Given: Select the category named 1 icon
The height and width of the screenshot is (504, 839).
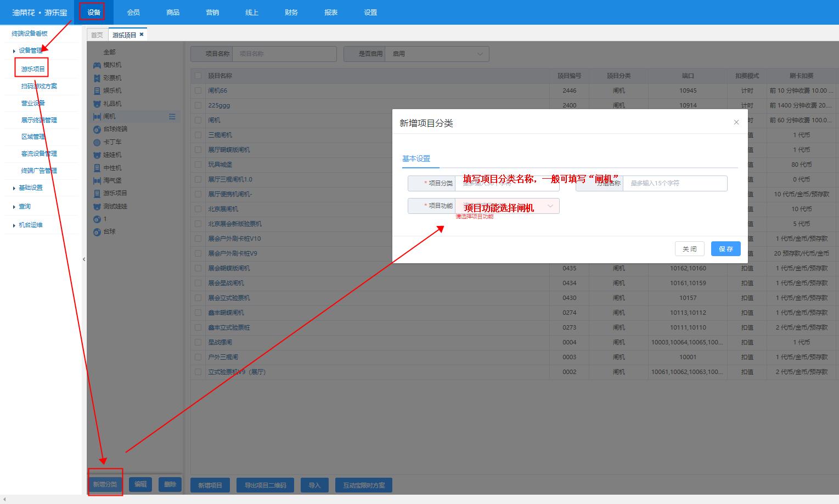Looking at the screenshot, I should tap(97, 219).
